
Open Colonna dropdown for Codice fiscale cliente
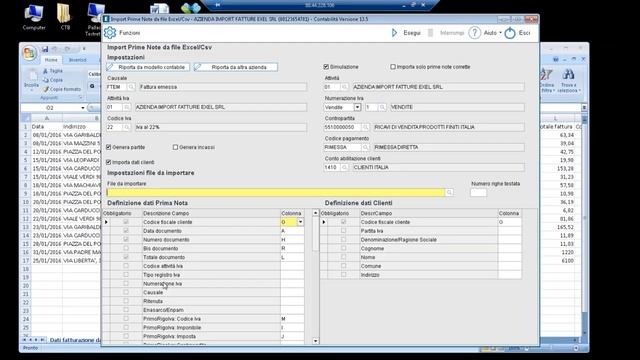[300, 222]
